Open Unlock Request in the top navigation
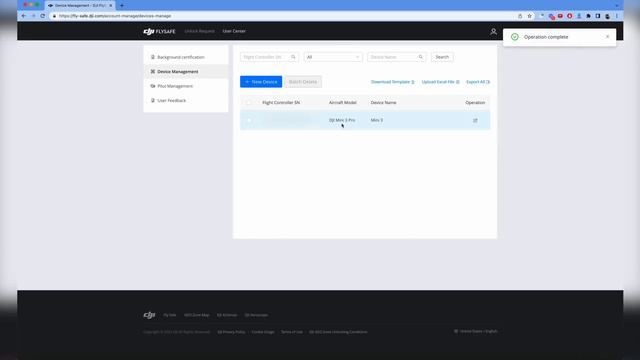The height and width of the screenshot is (360, 640). pos(199,31)
